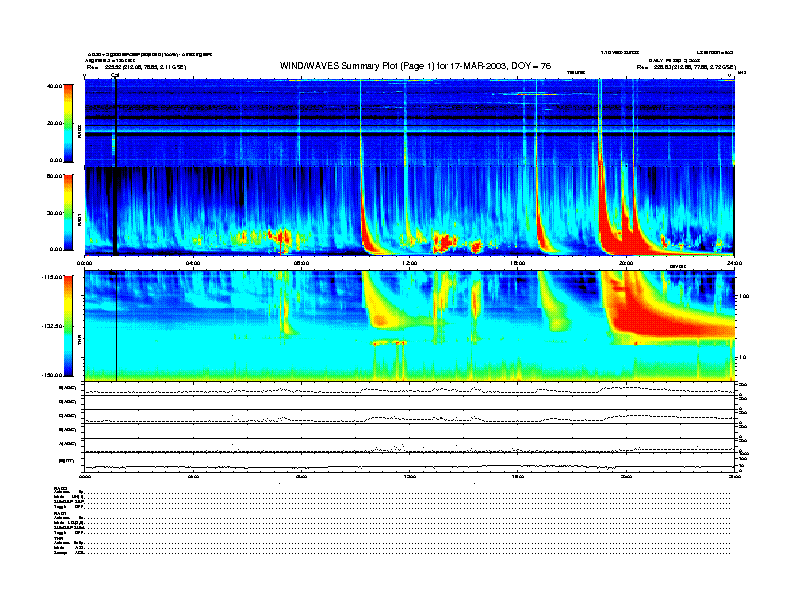Select the RAD1 color scale bar topped at 60.00

pyautogui.click(x=68, y=212)
